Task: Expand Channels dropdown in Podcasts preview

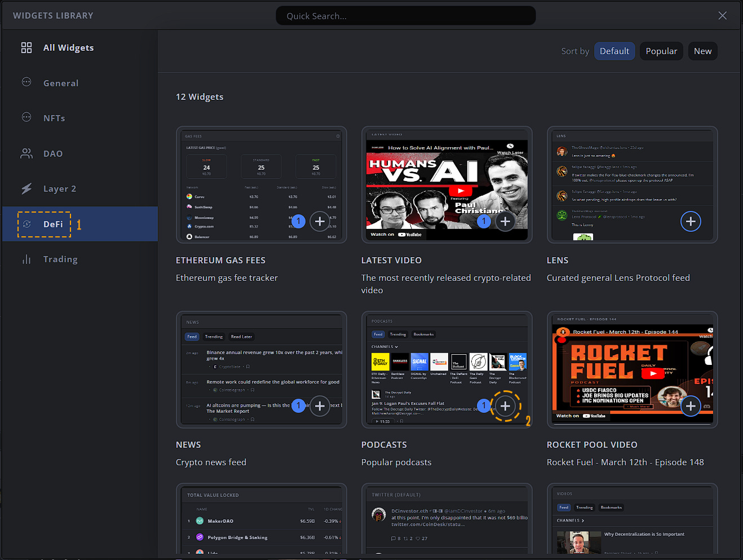Action: pos(385,347)
